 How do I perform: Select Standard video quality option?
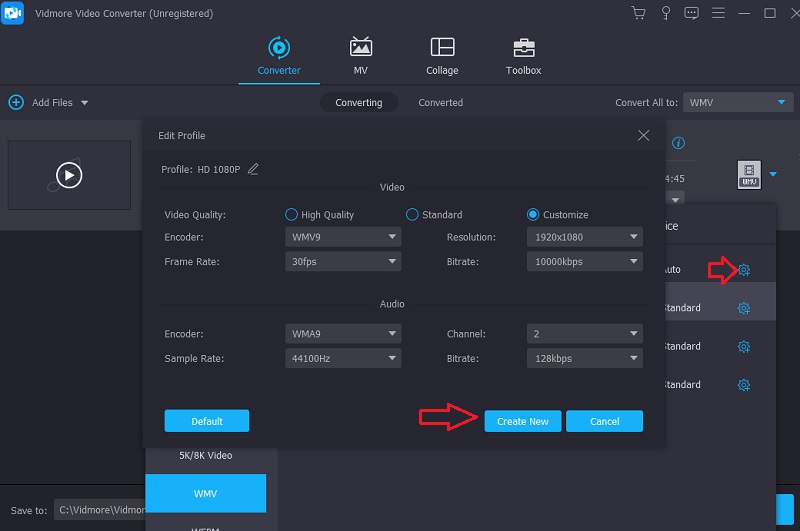point(412,214)
